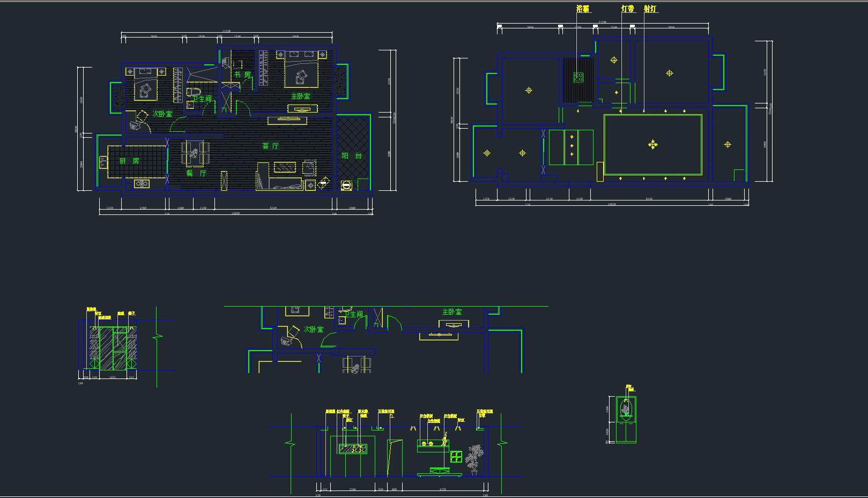Click the 餐厅 dining room label

tap(196, 173)
